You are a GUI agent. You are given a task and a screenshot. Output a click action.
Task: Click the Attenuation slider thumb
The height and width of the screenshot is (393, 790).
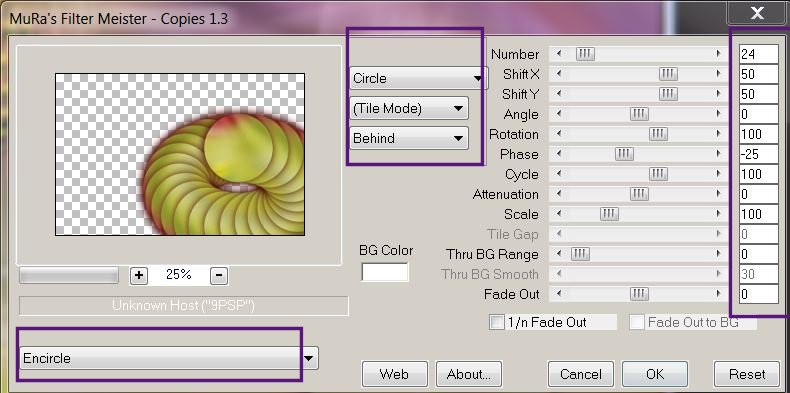pos(639,194)
